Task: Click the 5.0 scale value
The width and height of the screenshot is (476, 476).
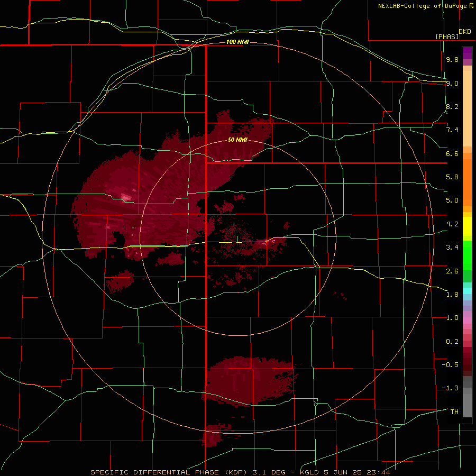Action: 452,200
